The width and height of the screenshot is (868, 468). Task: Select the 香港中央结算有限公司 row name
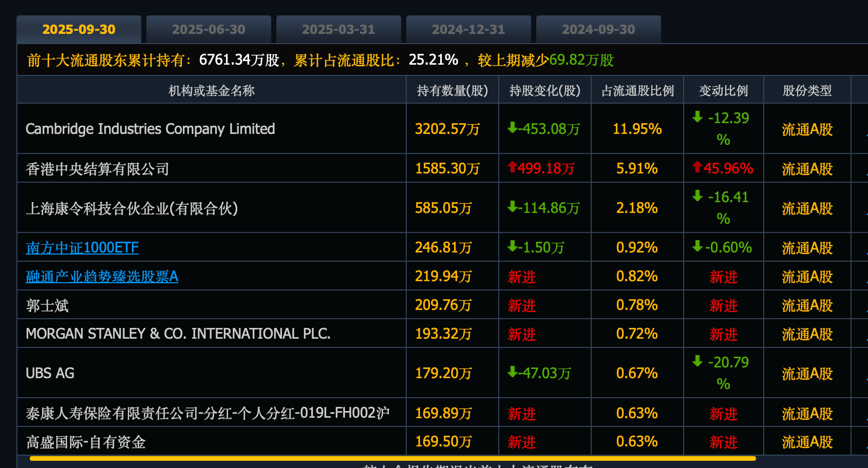pyautogui.click(x=98, y=169)
